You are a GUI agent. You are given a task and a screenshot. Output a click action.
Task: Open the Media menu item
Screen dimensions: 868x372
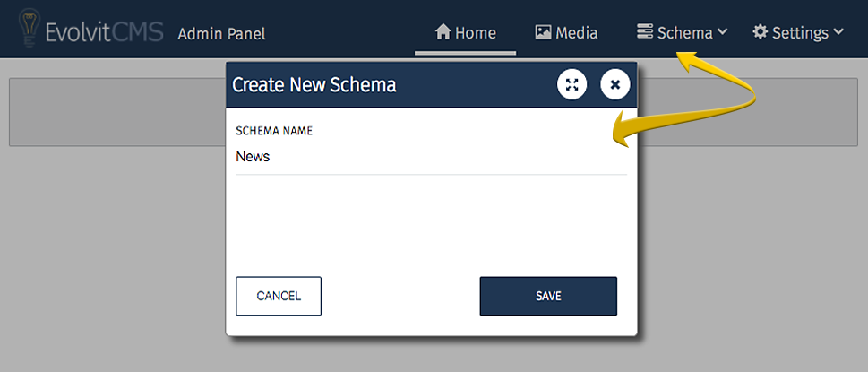pyautogui.click(x=576, y=33)
